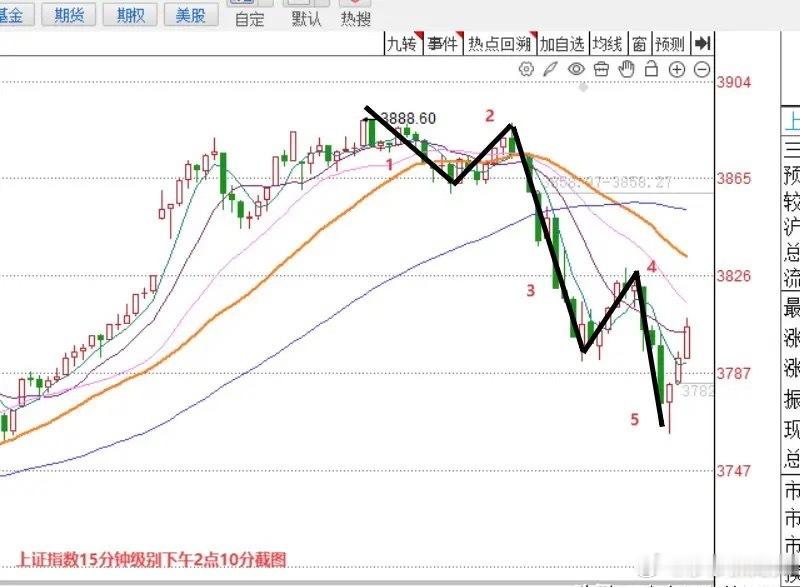Click the 3904 price axis label
Viewport: 800px width, 587px height.
[734, 82]
